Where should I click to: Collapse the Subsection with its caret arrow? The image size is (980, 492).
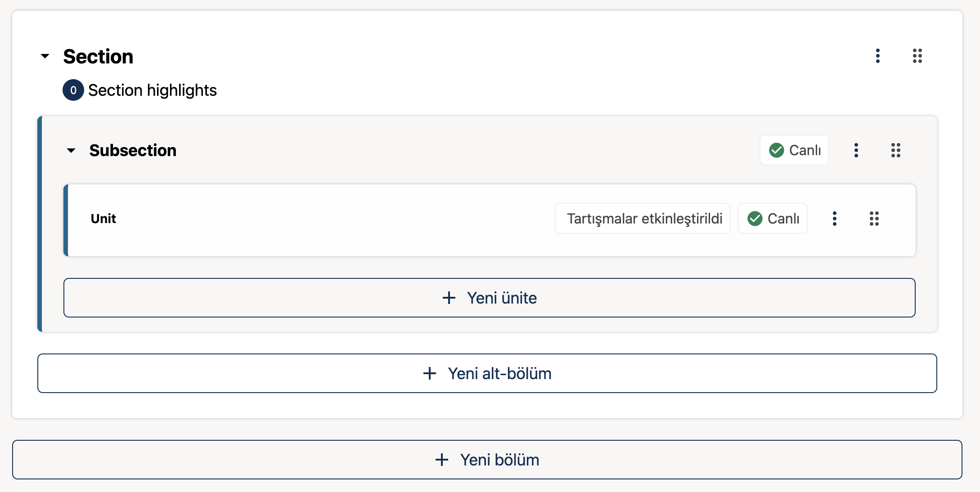coord(71,150)
